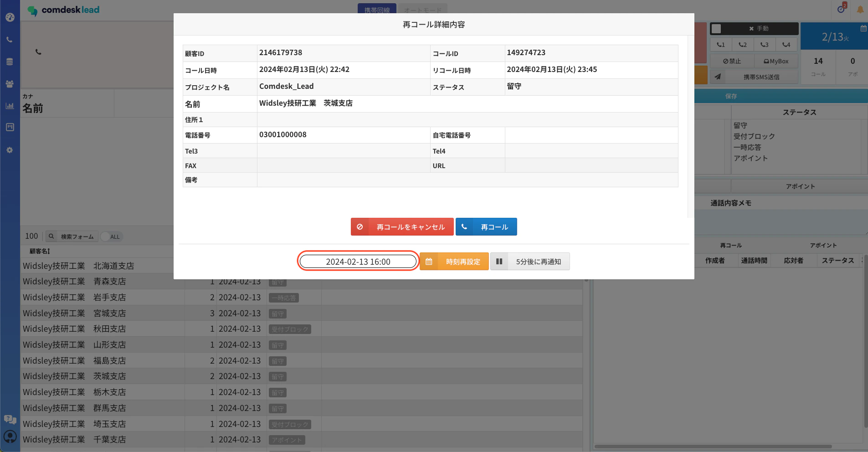Viewport: 868px width, 452px height.
Task: Select 留守 in status list
Action: point(740,125)
